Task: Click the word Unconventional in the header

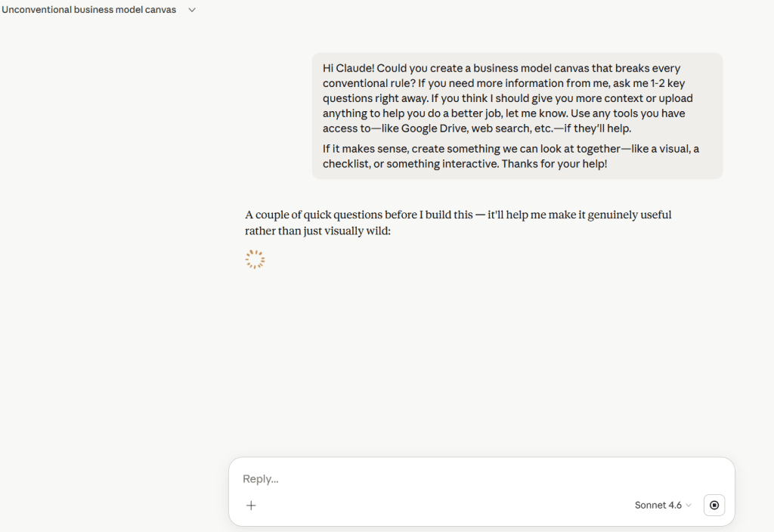Action: point(36,10)
